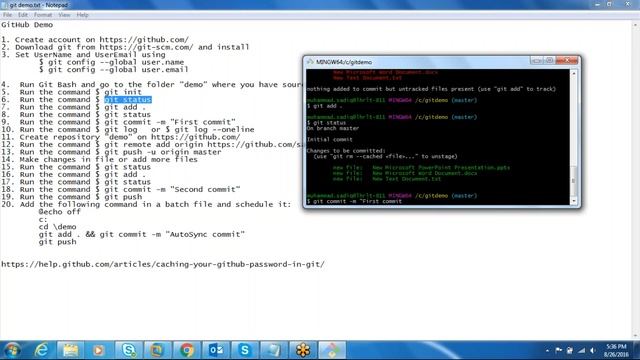Open network status tray icon
Screen dimensions: 640x360
click(582, 350)
